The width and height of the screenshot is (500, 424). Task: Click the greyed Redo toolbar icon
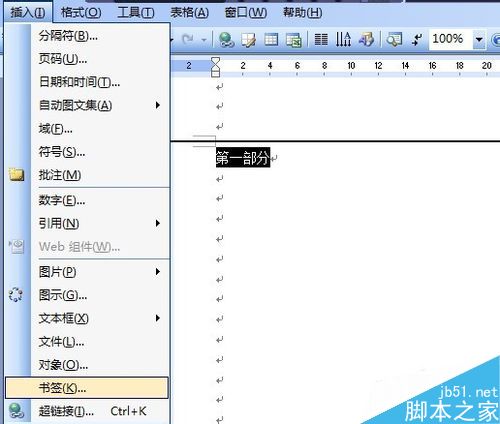pyautogui.click(x=188, y=39)
